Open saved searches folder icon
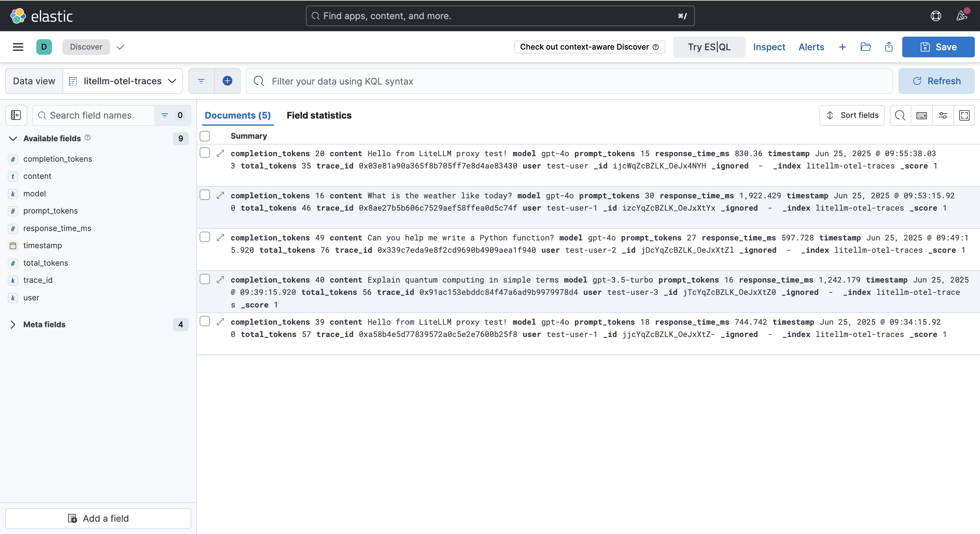 click(x=866, y=47)
